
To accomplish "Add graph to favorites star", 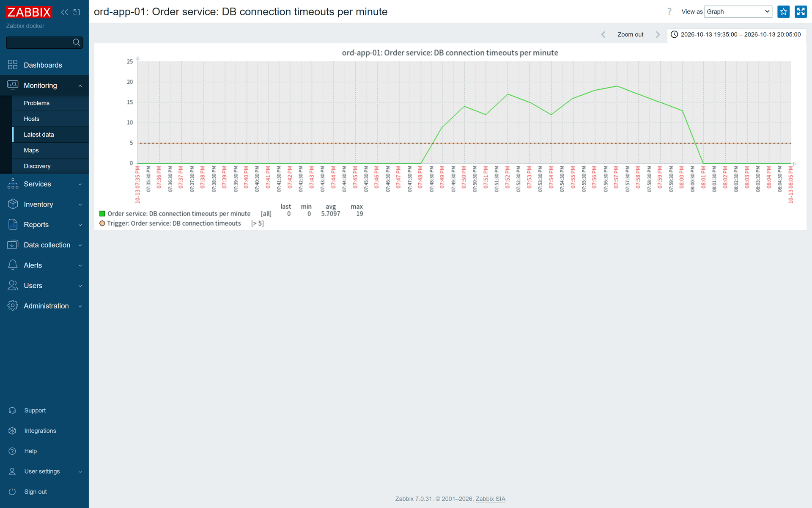I will click(x=783, y=11).
